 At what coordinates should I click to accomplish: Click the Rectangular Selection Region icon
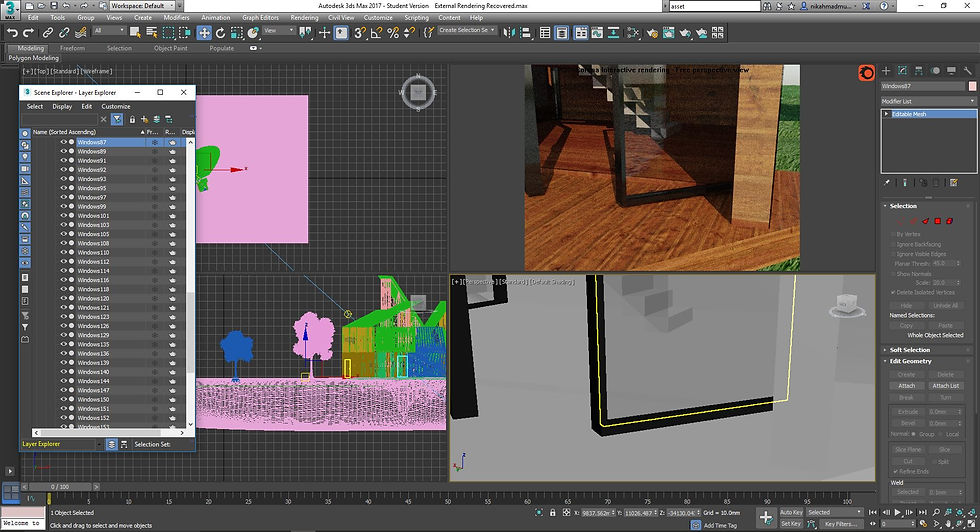coord(168,33)
